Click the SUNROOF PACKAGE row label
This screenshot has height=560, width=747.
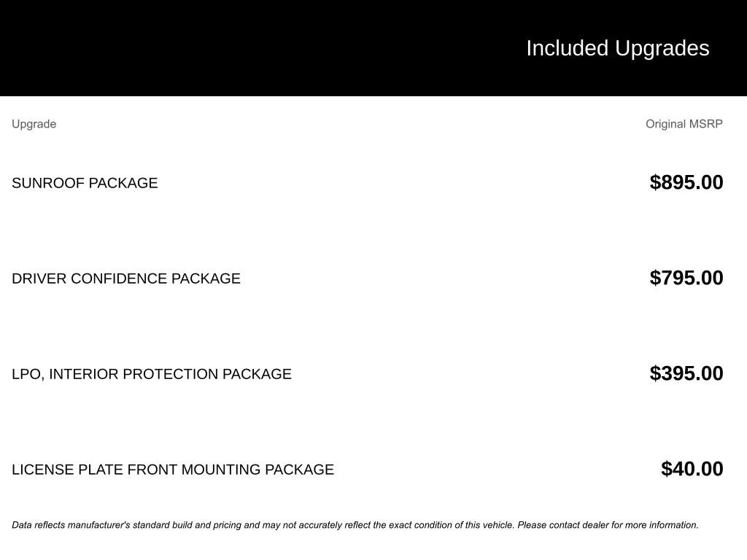click(x=85, y=183)
